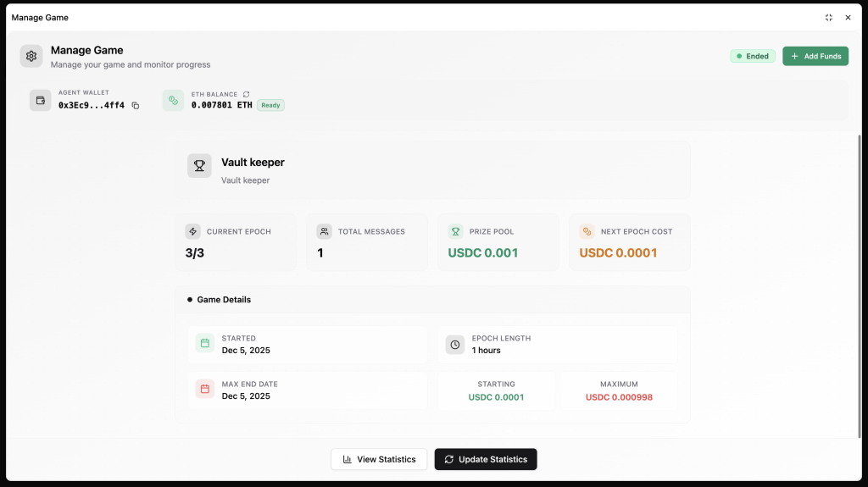Screen dimensions: 868x487
Task: Copy the agent wallet address
Action: pyautogui.click(x=136, y=106)
